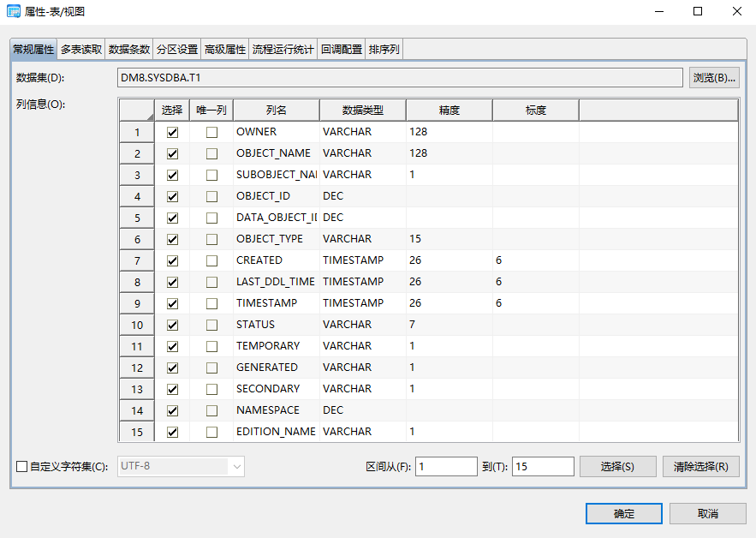Open the UTF-8 charset dropdown
Viewport: 756px width, 538px height.
pyautogui.click(x=237, y=467)
